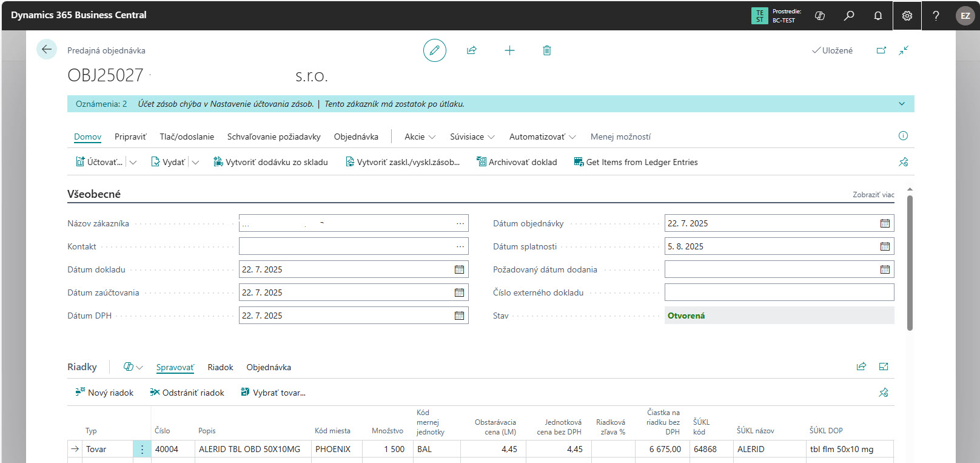The width and height of the screenshot is (980, 463).
Task: Open the page in a new window
Action: click(x=881, y=50)
